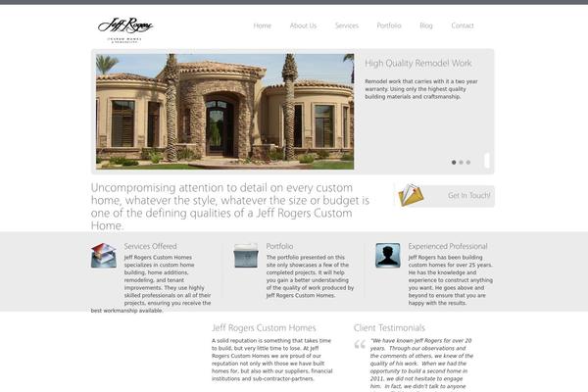Open the Services menu item
This screenshot has width=588, height=392.
pos(347,25)
